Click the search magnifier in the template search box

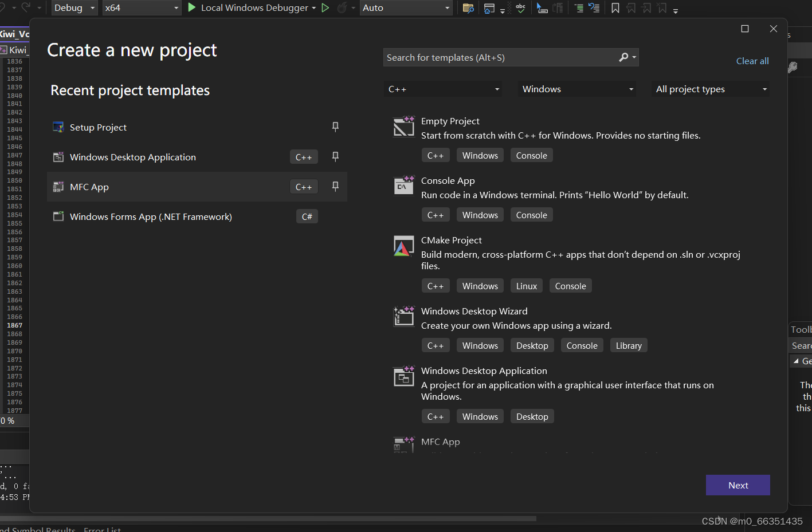pos(623,57)
